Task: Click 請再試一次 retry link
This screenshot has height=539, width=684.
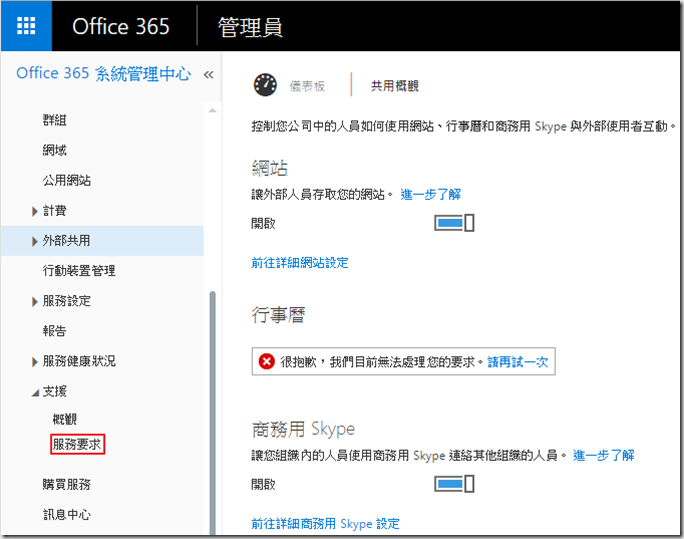Action: (x=518, y=362)
